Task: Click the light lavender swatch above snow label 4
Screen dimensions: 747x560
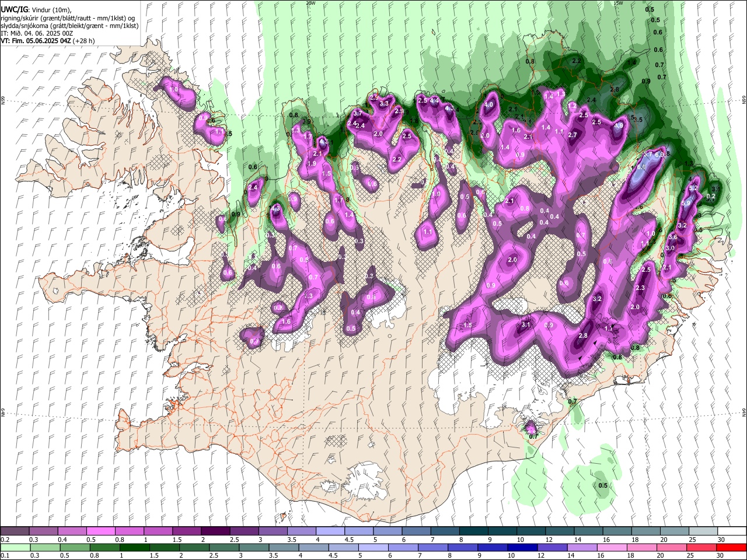Action: [330, 531]
